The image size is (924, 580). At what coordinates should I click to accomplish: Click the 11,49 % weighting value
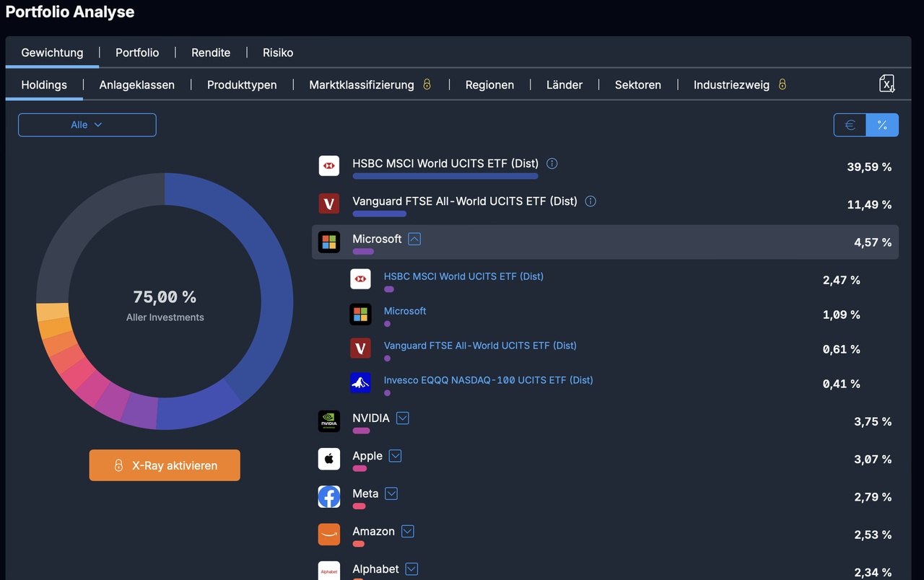(869, 204)
